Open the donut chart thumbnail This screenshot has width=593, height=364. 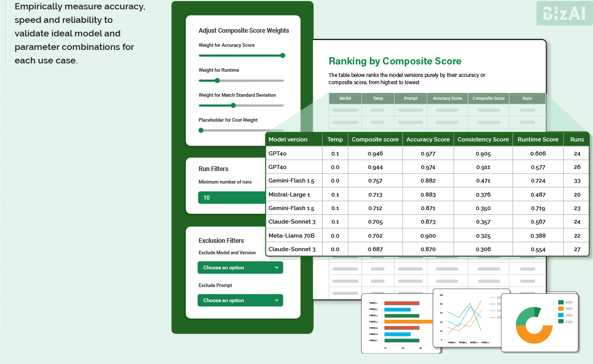[539, 322]
